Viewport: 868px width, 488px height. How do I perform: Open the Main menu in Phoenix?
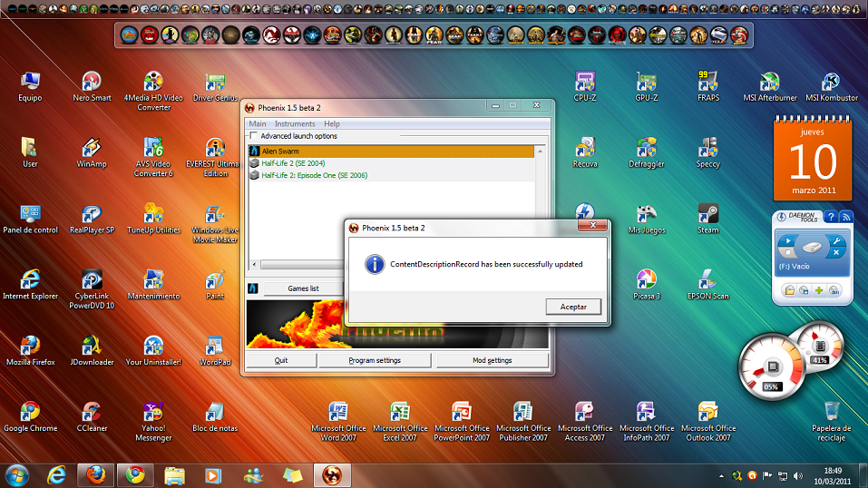click(x=258, y=123)
